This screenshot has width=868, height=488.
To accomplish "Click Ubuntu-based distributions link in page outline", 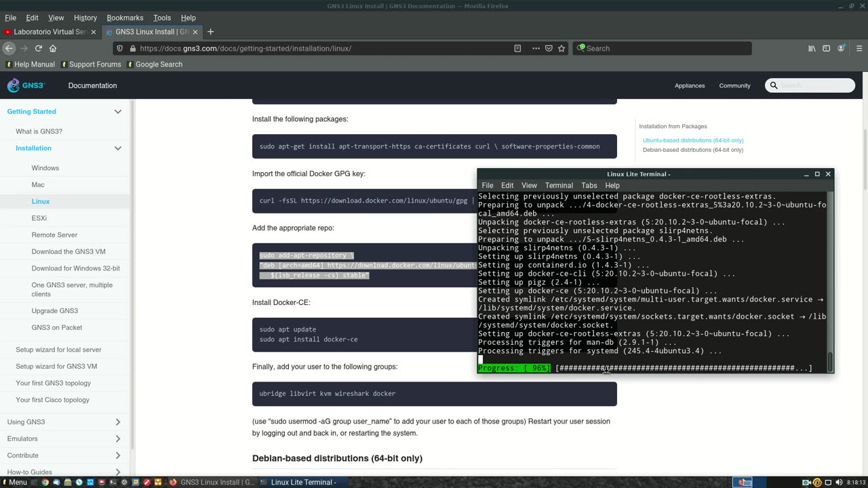I will click(693, 140).
